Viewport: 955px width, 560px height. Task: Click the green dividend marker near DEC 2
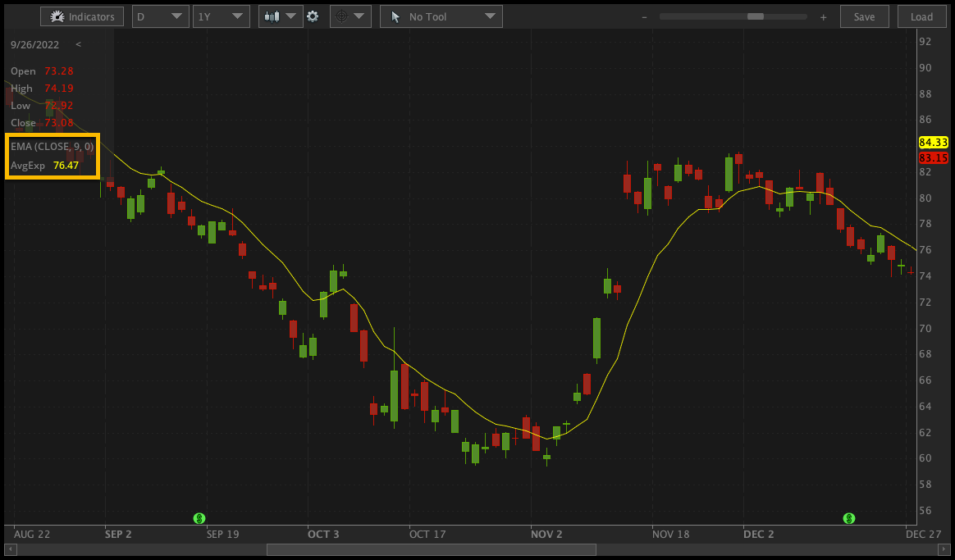(849, 517)
